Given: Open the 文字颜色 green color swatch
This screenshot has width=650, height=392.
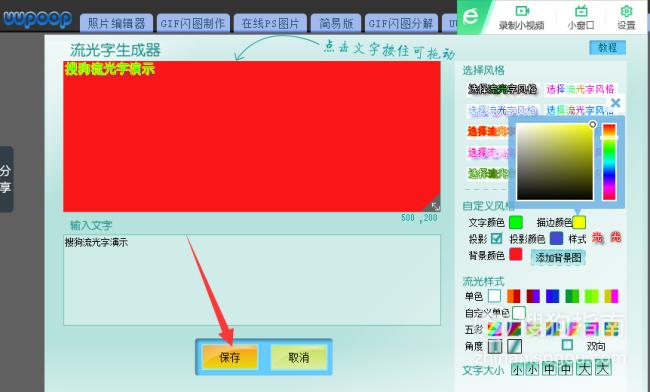Looking at the screenshot, I should tap(516, 223).
